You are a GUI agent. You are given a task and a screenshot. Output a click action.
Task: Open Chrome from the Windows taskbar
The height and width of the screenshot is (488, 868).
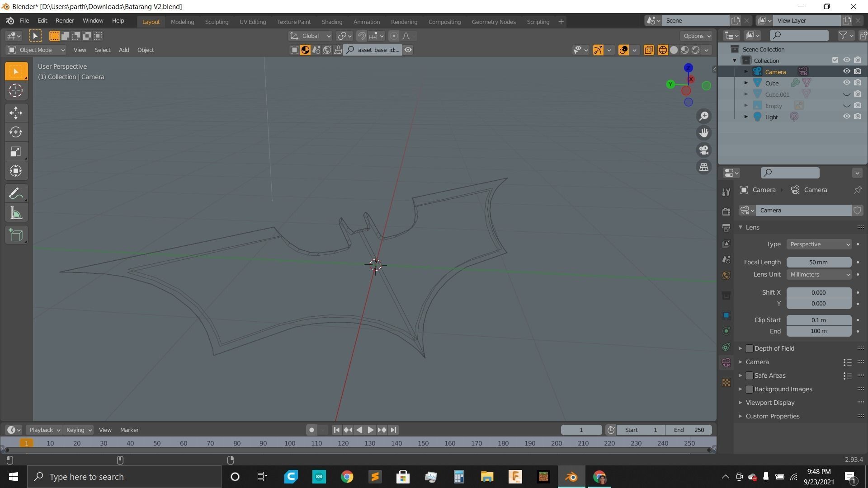347,477
